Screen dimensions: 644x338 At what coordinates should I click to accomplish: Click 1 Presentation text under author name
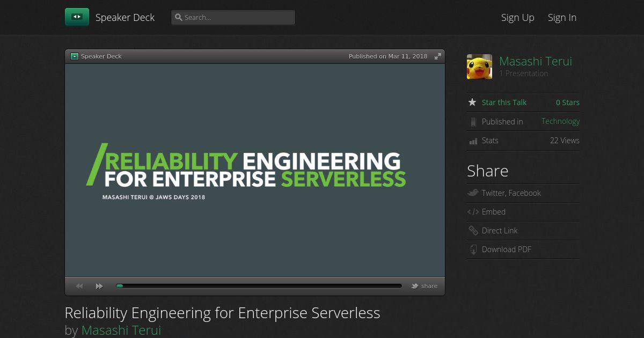(523, 74)
